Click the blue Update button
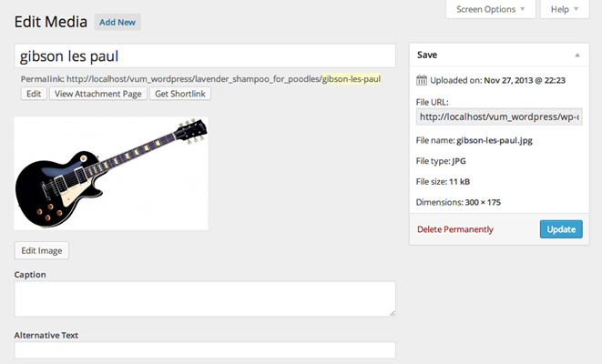 (x=561, y=229)
